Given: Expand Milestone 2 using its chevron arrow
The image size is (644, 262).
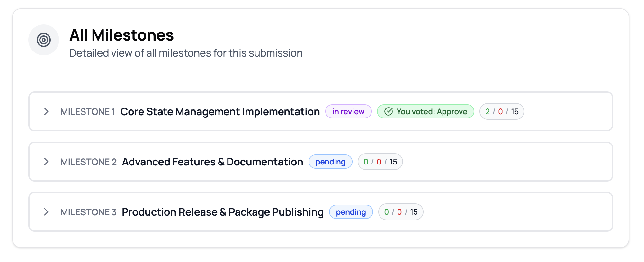Looking at the screenshot, I should (x=46, y=162).
